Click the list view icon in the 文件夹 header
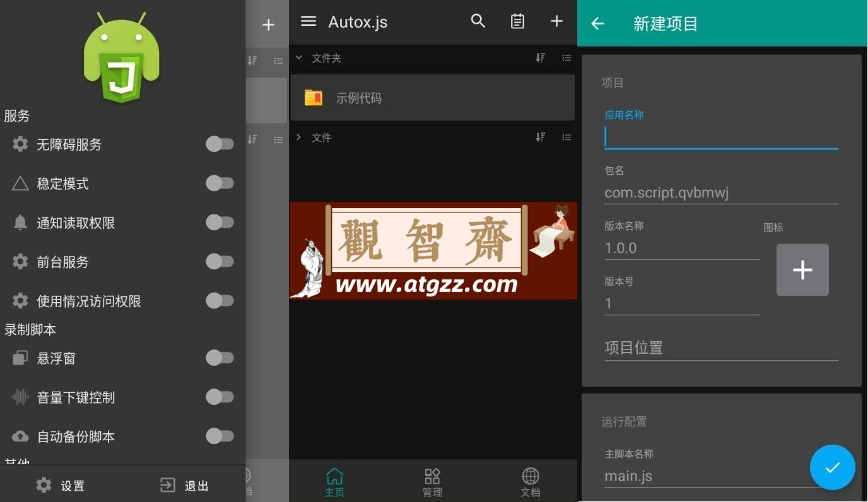Screen dimensions: 868x502 tap(566, 58)
